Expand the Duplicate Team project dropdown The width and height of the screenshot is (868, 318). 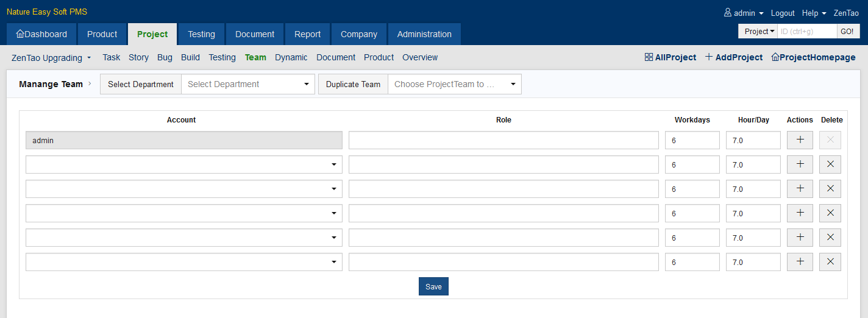454,84
